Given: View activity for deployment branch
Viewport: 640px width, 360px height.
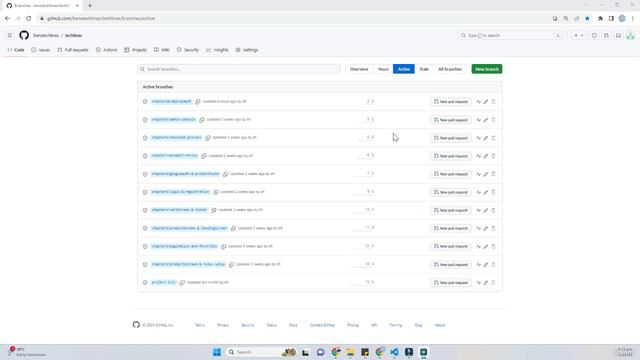Looking at the screenshot, I should [478, 102].
